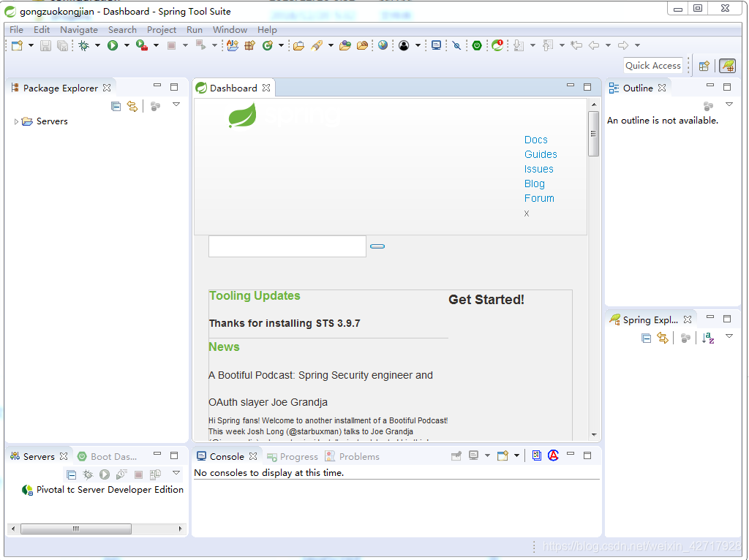Click the New file wizard icon
749x560 pixels.
(x=18, y=45)
